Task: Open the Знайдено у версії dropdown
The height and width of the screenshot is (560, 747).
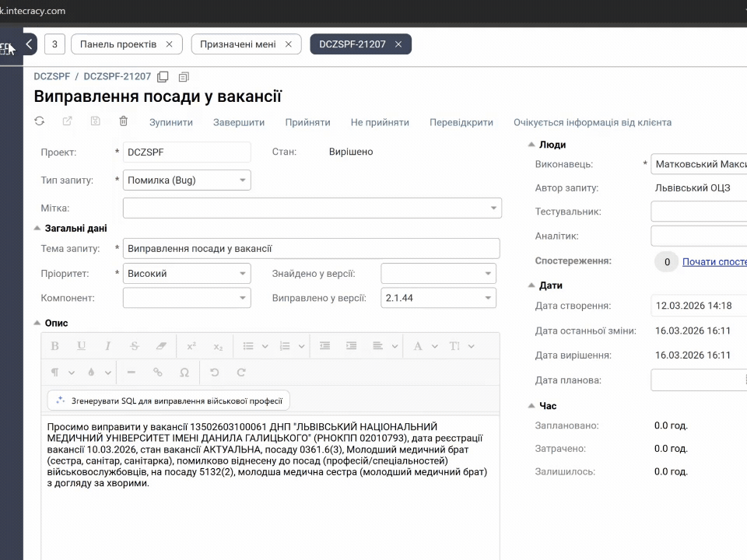Action: pos(488,274)
